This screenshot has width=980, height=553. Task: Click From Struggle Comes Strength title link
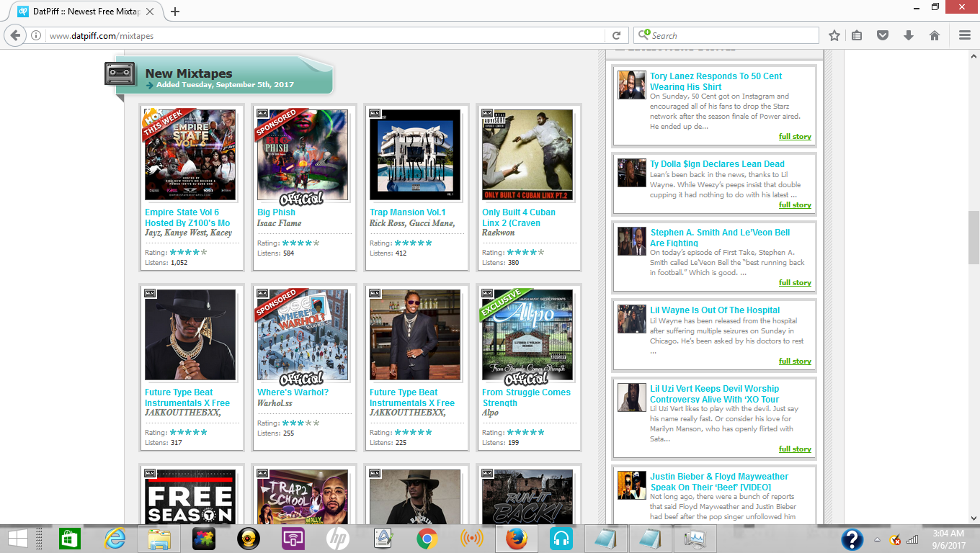click(526, 397)
